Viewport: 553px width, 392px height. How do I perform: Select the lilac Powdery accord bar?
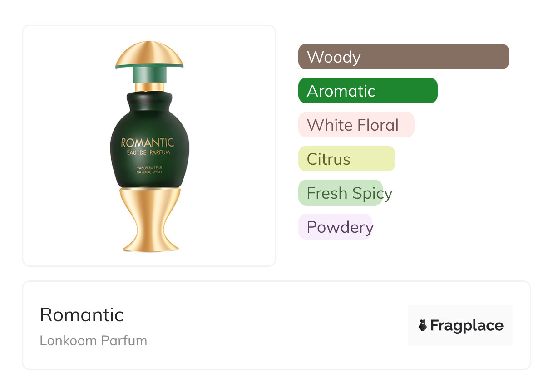click(335, 227)
